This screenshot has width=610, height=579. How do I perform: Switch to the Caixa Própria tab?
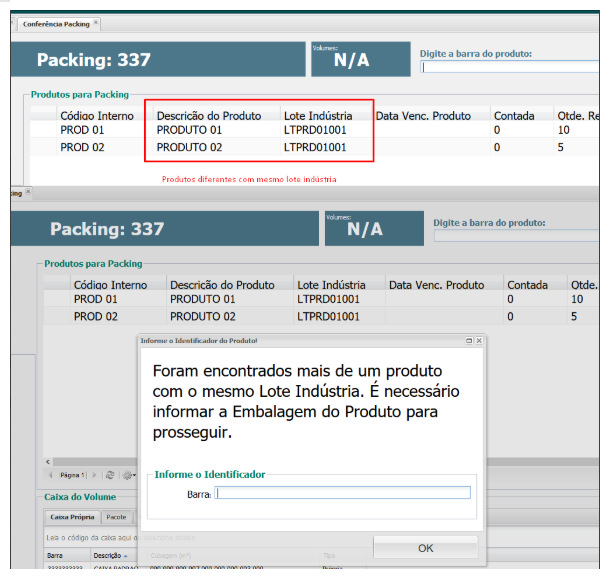point(72,517)
